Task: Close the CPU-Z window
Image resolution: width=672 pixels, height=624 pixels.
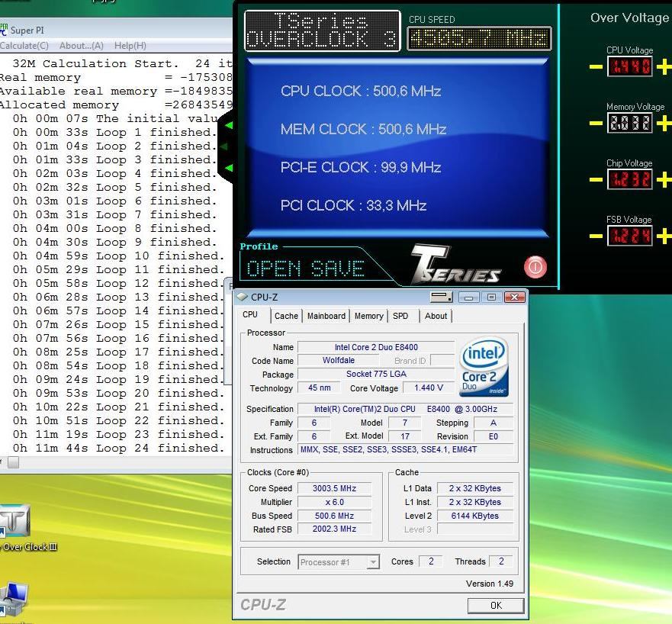Action: 515,297
